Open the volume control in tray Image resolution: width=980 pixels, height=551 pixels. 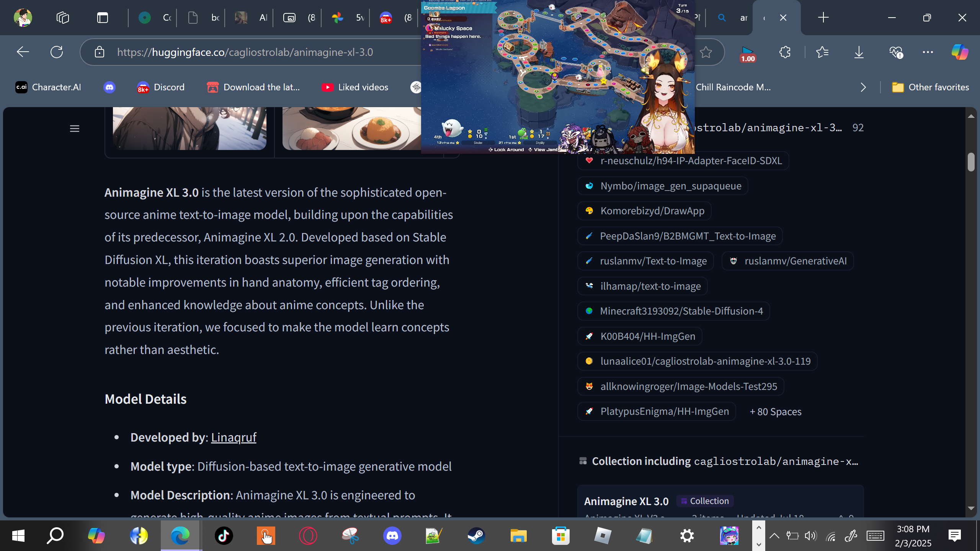click(x=810, y=536)
